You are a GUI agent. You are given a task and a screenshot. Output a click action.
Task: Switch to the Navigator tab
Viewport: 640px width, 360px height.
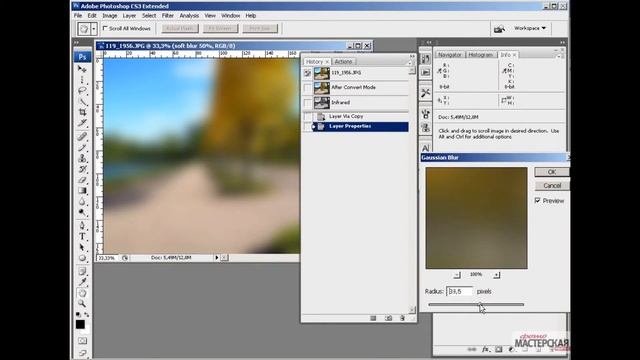(x=449, y=55)
